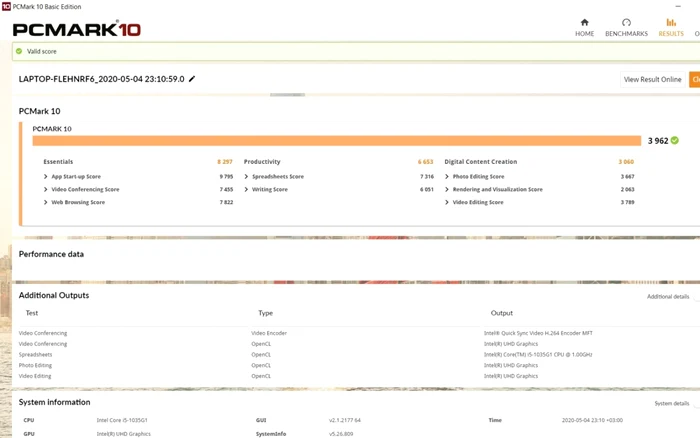Click the Intel Core i5-1035G1 CPU @ 1.00GHz output
The height and width of the screenshot is (438, 700).
(x=538, y=355)
